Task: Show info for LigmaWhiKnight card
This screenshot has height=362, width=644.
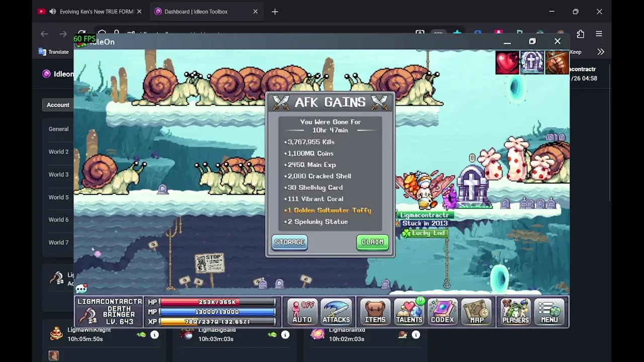Action: point(154,335)
